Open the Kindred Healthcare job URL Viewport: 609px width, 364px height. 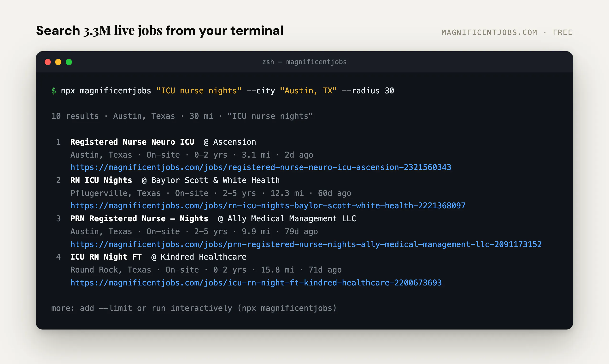[x=256, y=283]
